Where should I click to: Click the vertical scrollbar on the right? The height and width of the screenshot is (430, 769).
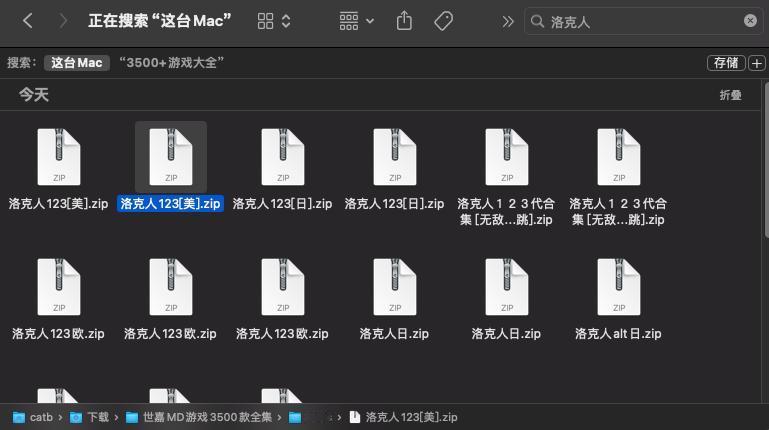[x=766, y=159]
